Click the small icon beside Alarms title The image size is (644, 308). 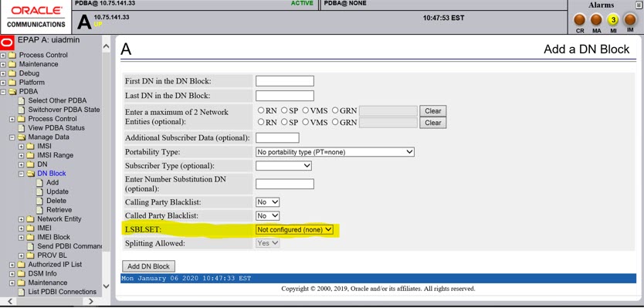click(639, 5)
